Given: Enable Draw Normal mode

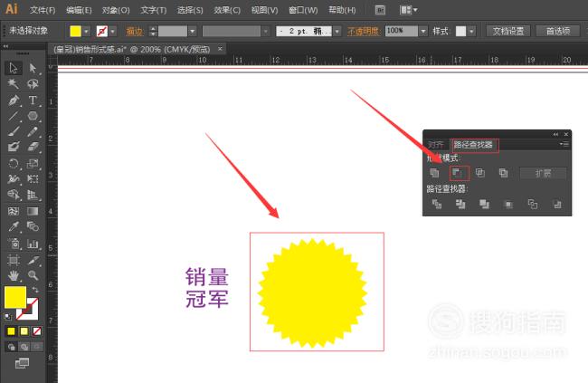Looking at the screenshot, I should coord(11,347).
